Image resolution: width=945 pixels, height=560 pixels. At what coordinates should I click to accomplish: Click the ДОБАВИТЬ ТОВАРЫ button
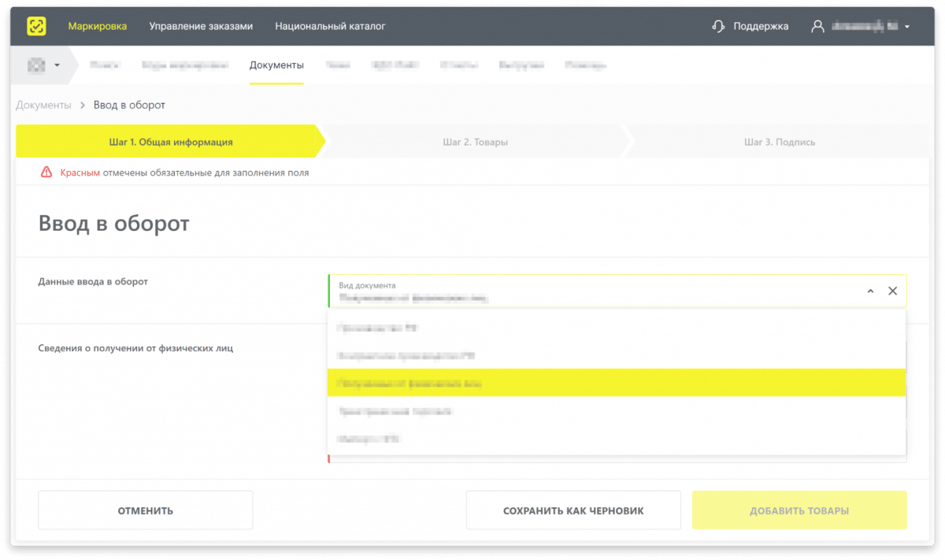(x=799, y=510)
